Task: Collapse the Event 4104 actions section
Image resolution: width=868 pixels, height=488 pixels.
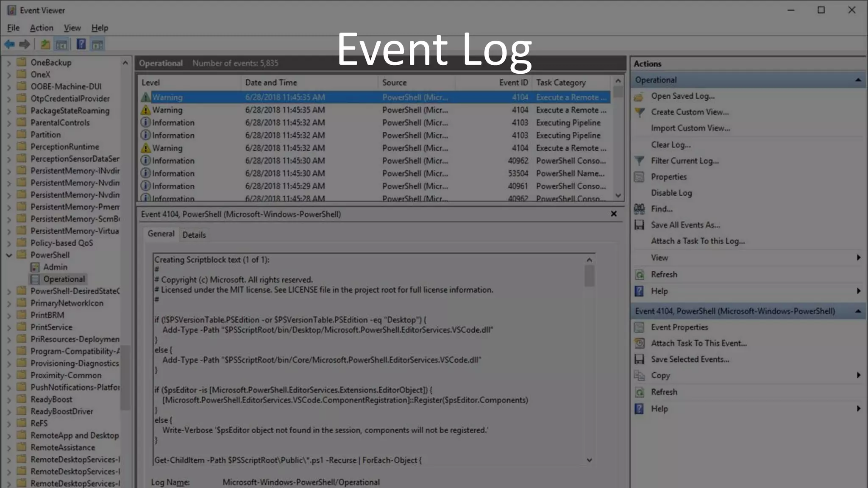Action: pyautogui.click(x=858, y=311)
